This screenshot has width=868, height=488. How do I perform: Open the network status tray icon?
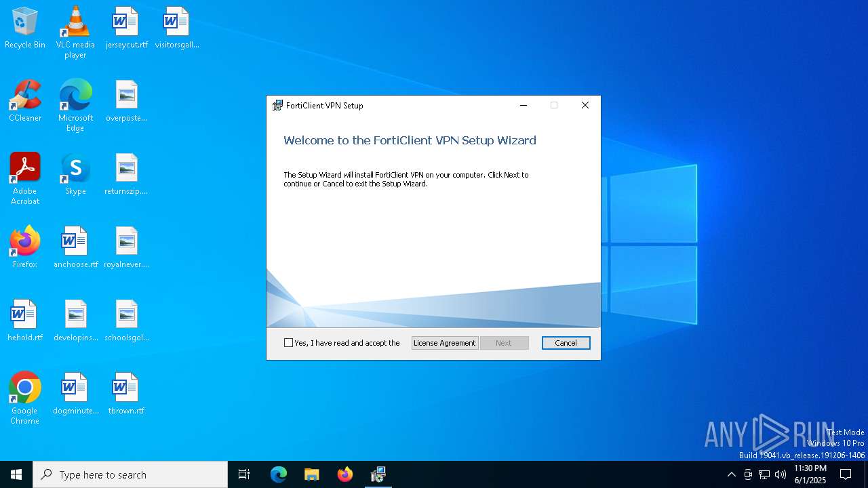click(x=764, y=474)
